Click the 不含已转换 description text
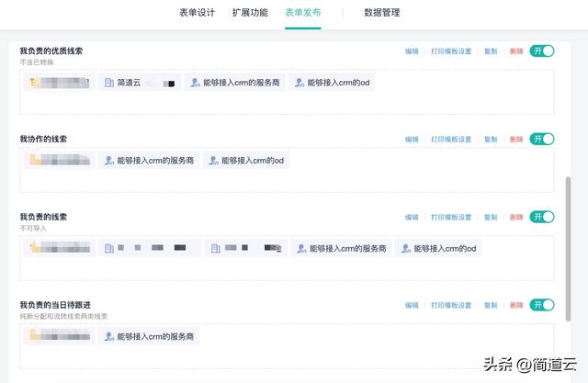 [x=37, y=62]
